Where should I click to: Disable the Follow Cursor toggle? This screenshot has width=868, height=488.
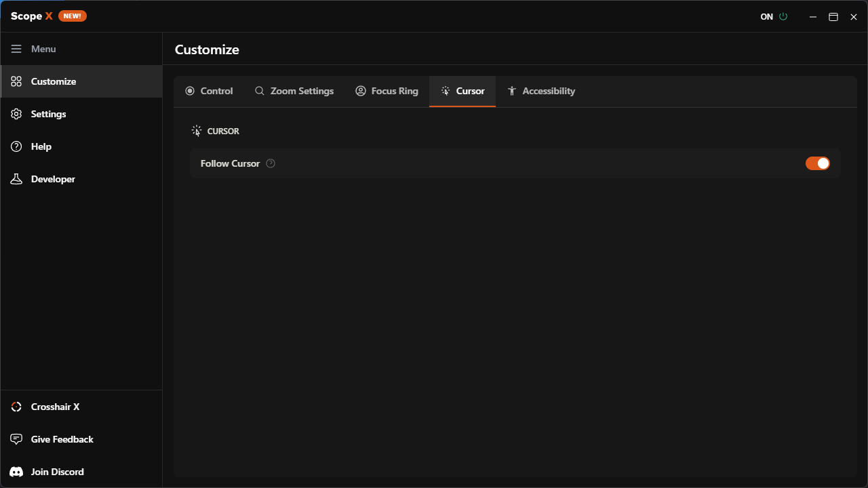(x=817, y=163)
